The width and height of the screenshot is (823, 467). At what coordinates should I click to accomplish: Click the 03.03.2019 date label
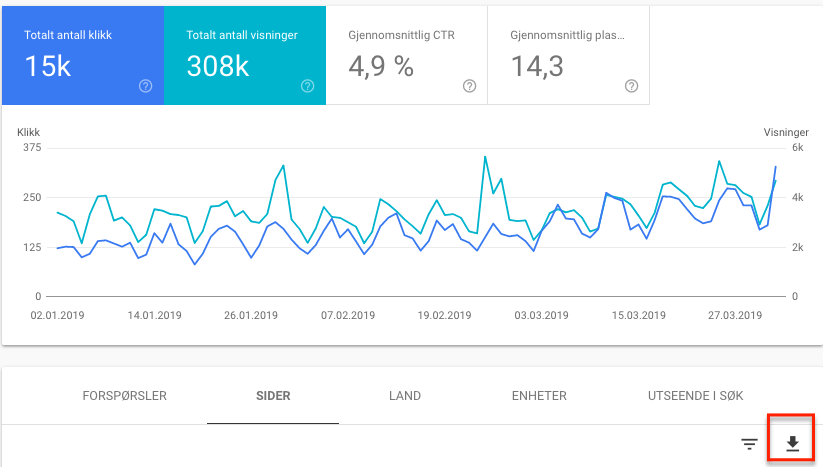click(x=541, y=315)
